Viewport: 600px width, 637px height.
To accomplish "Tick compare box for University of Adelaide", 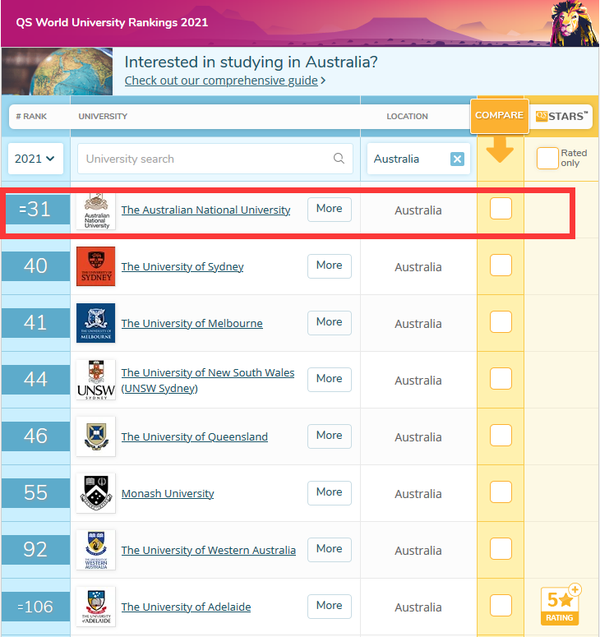I will pos(500,605).
